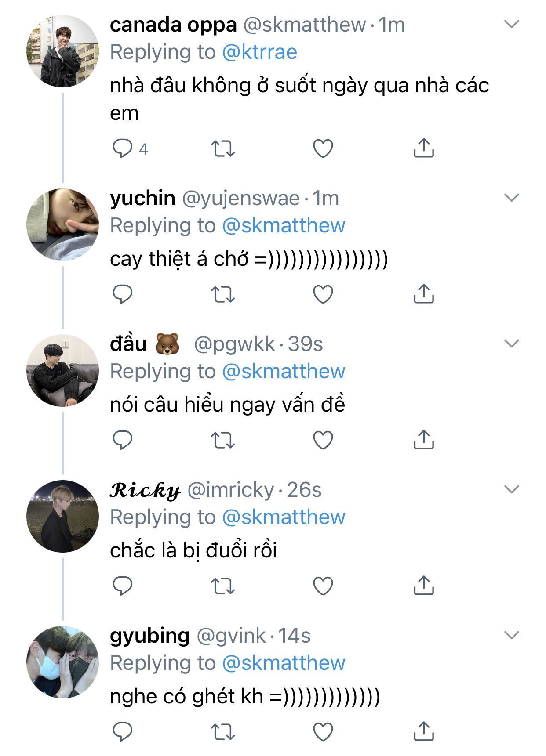
Task: Open @skmatthew link in gyubing's reply
Action: click(284, 663)
